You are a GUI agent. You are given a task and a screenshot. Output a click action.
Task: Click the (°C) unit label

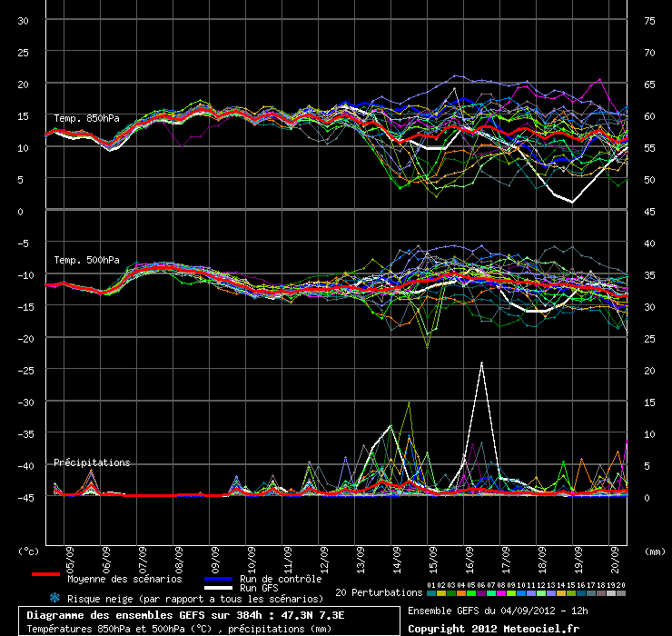coord(29,551)
